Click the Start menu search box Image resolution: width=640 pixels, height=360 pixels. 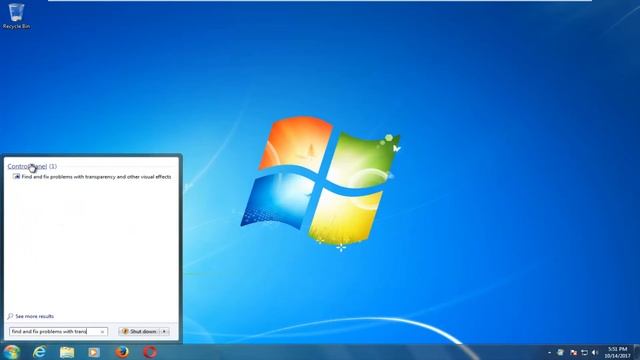click(58, 331)
